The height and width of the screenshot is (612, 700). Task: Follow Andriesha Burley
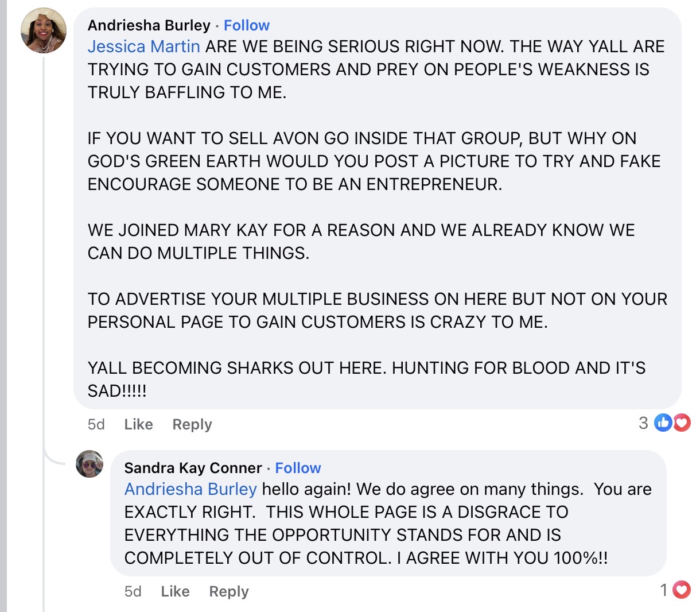click(246, 25)
